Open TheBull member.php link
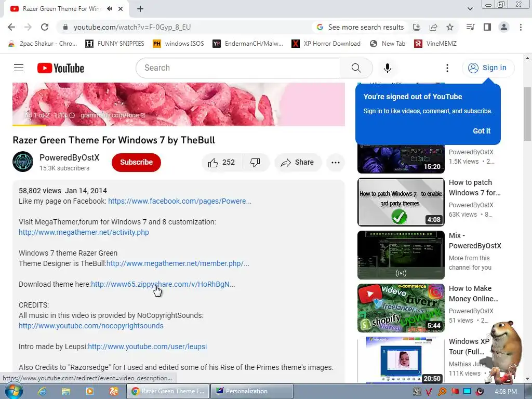532x399 pixels. coord(178,263)
